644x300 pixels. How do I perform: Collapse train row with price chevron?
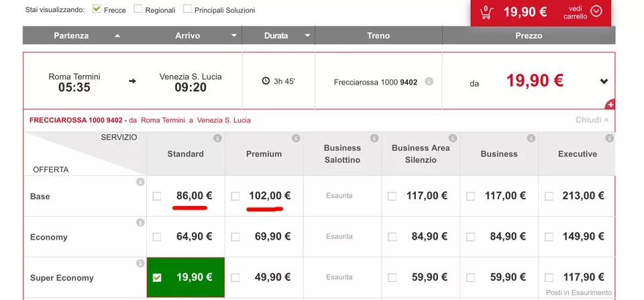coord(604,81)
